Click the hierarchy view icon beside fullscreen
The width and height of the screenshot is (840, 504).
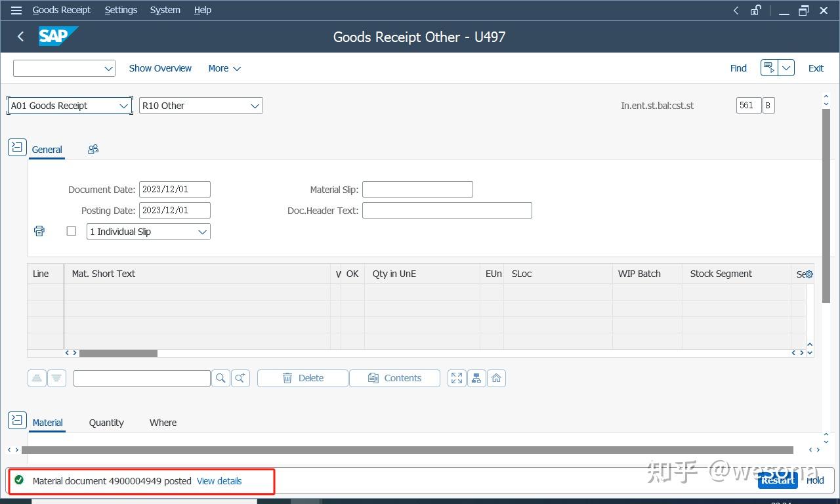coord(476,378)
